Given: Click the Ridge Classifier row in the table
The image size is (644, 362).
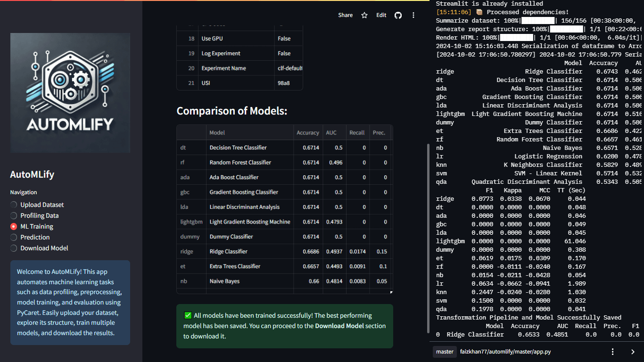Looking at the screenshot, I should 229,252.
